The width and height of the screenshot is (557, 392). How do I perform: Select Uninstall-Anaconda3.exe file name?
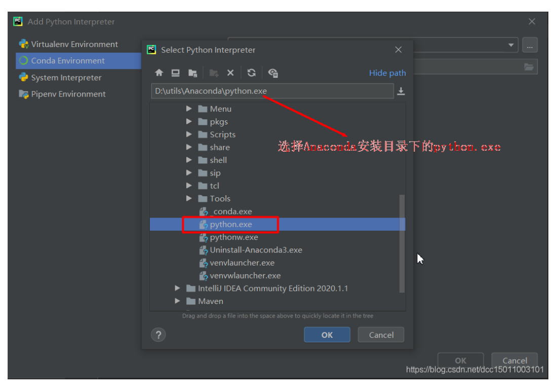pyautogui.click(x=256, y=250)
